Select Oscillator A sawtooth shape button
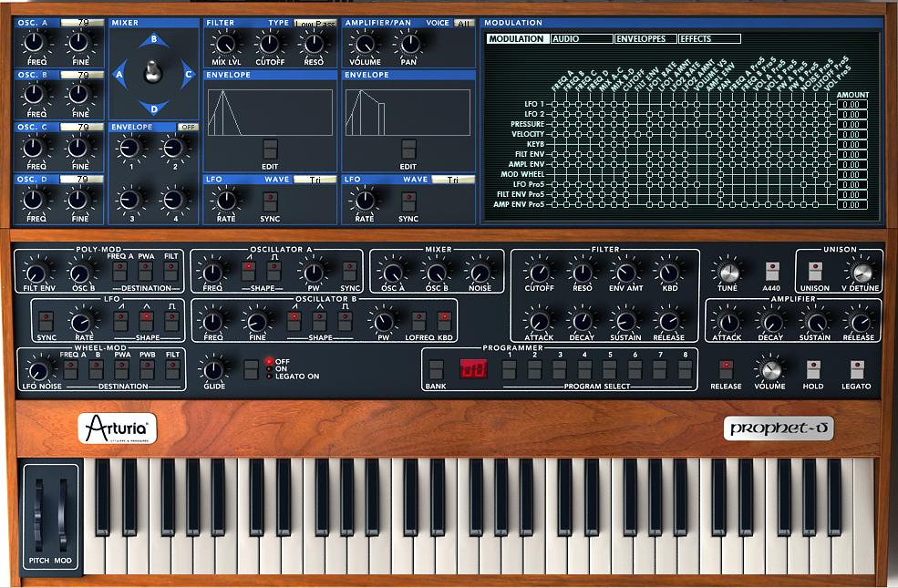This screenshot has width=898, height=588. (249, 271)
